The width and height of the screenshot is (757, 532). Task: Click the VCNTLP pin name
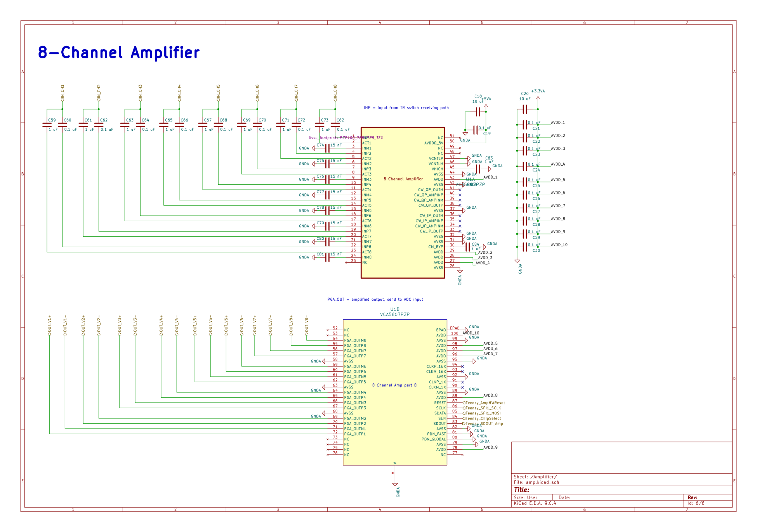pos(436,159)
